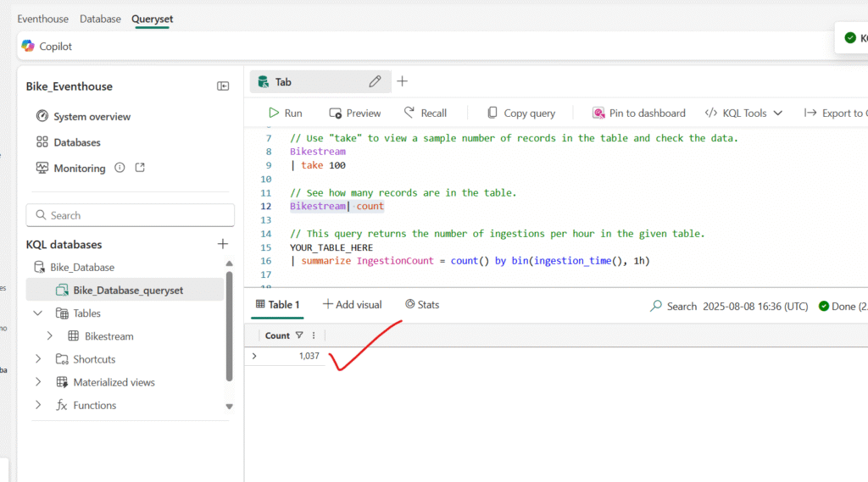Open Monitoring section

79,169
